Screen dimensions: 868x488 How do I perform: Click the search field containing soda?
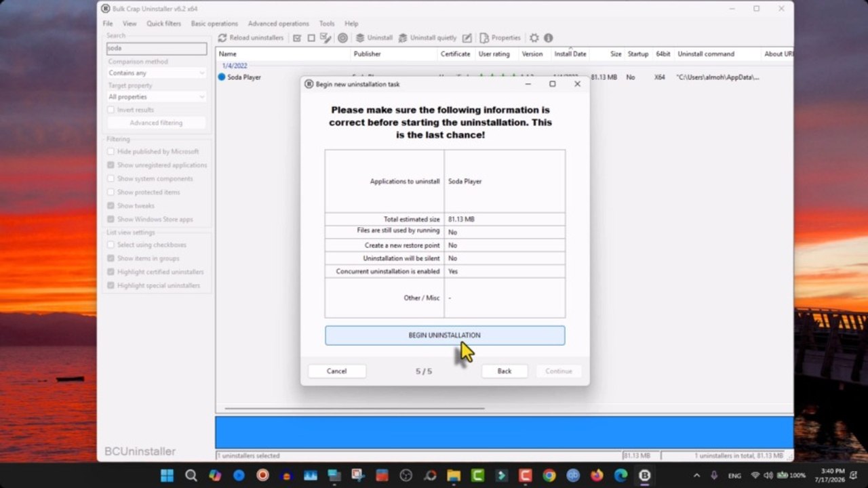tap(157, 49)
